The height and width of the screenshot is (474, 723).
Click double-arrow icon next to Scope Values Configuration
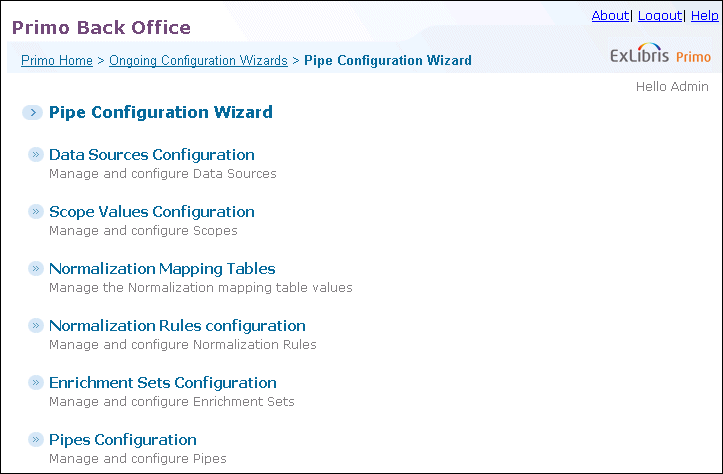pos(36,212)
